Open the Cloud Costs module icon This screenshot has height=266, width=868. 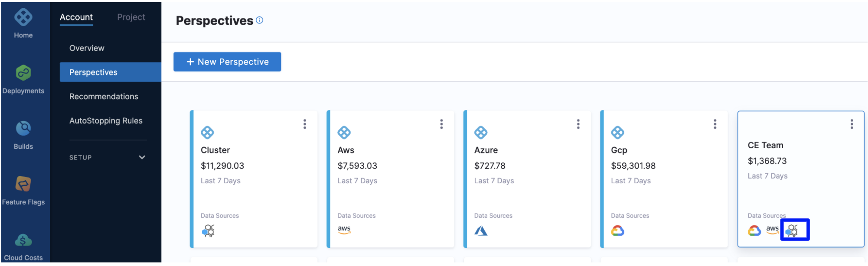pyautogui.click(x=23, y=240)
